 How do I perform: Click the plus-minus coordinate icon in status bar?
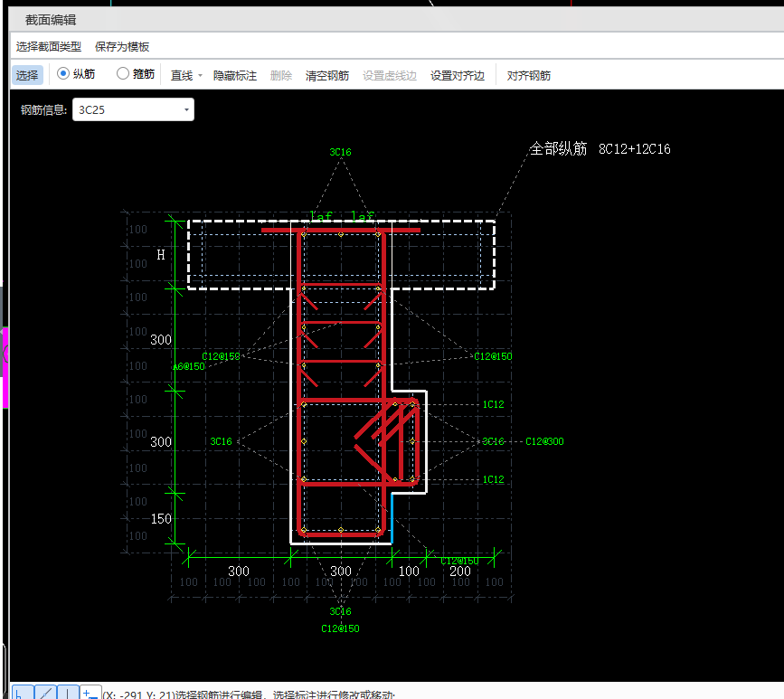pyautogui.click(x=90, y=693)
